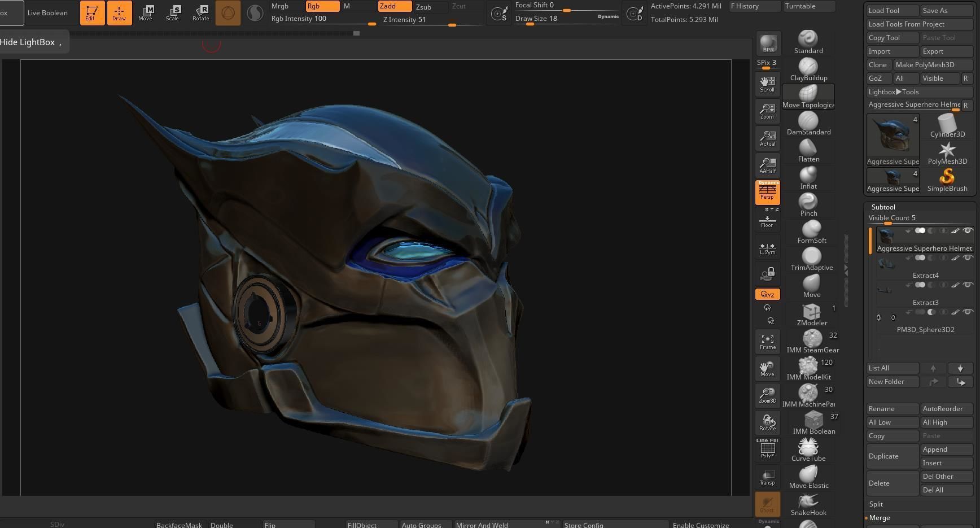Viewport: 980px width, 528px height.
Task: Click the Frame mesh icon
Action: pyautogui.click(x=767, y=342)
